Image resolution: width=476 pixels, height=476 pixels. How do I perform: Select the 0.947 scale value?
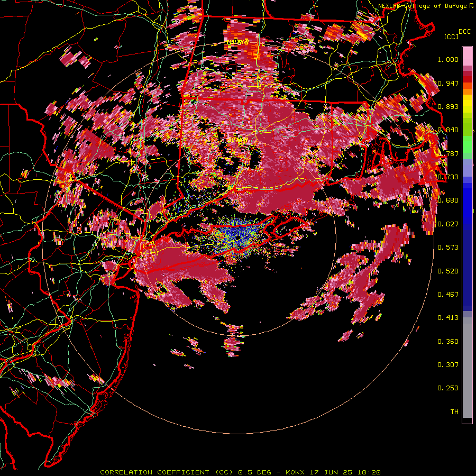(x=448, y=83)
